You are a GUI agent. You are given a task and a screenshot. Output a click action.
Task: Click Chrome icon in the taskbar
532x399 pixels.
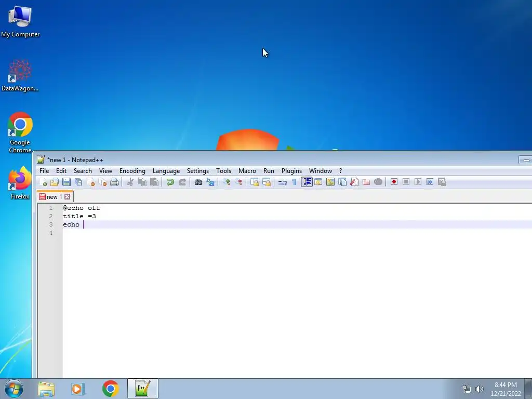(x=110, y=389)
